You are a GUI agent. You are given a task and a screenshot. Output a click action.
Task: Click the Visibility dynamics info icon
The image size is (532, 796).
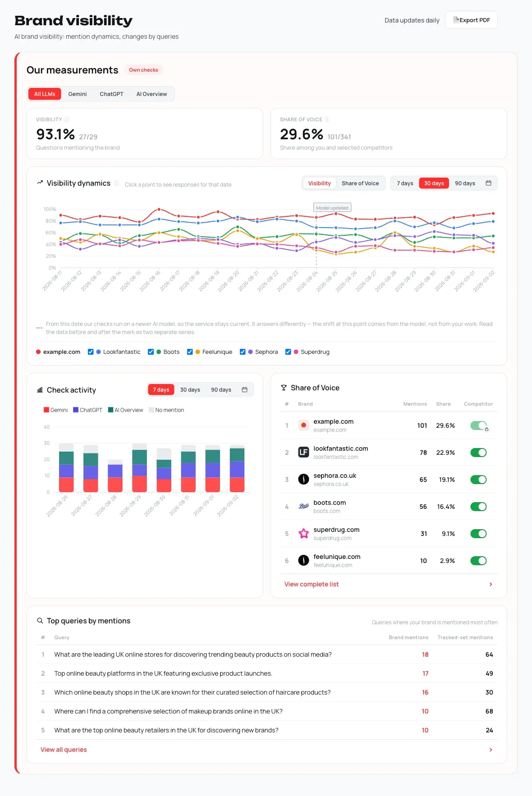[x=117, y=183]
